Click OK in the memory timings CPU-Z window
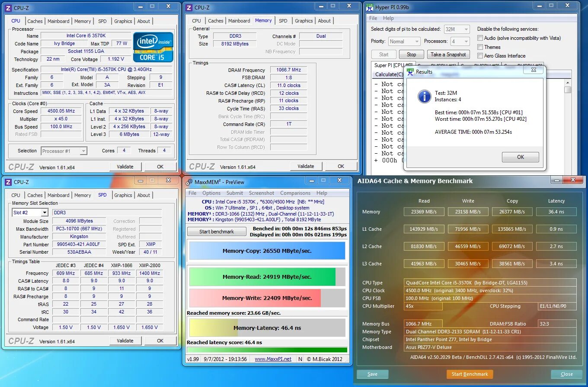Image resolution: width=588 pixels, height=387 pixels. point(341,166)
